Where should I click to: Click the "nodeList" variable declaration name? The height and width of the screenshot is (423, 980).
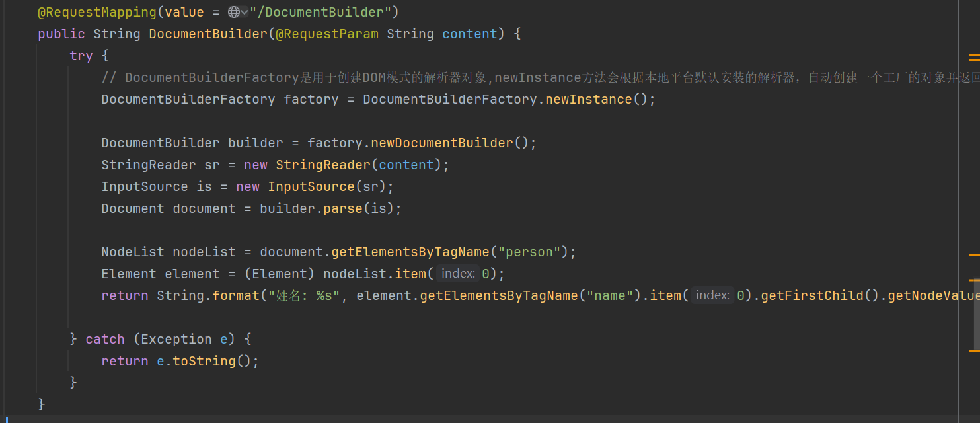204,252
